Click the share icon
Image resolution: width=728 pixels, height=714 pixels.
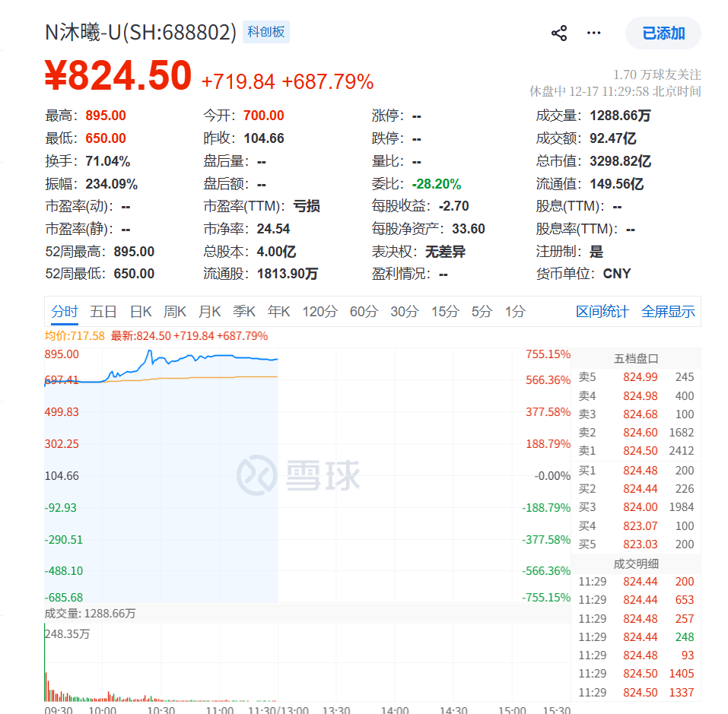point(559,33)
